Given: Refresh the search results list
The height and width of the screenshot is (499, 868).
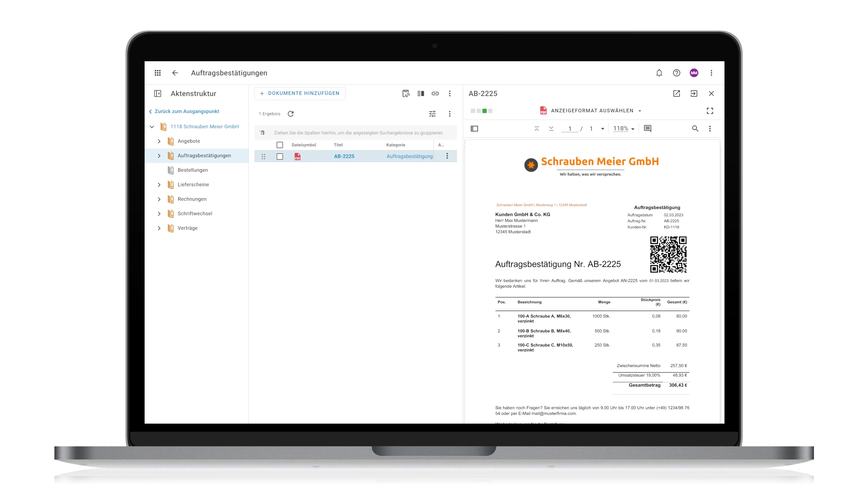Looking at the screenshot, I should pos(291,114).
